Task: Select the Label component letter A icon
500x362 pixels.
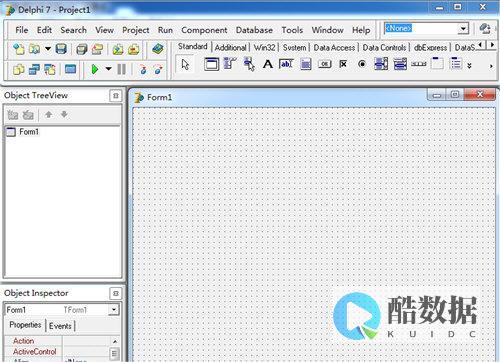Action: click(x=268, y=64)
